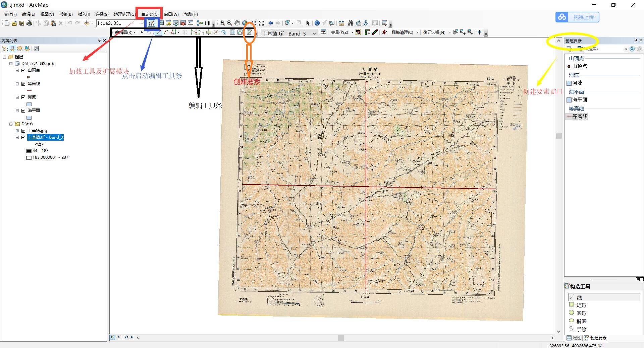Image resolution: width=644 pixels, height=348 pixels.
Task: Go back to previous extent
Action: point(271,23)
